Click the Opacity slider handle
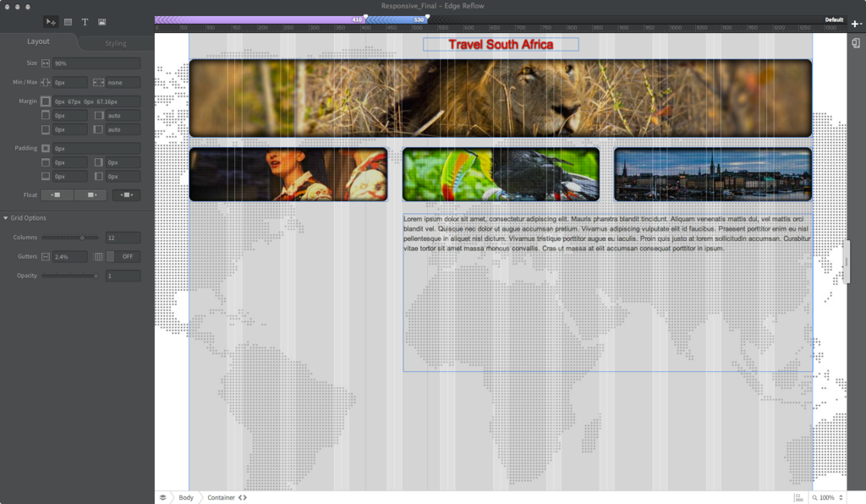The width and height of the screenshot is (866, 504). (96, 276)
